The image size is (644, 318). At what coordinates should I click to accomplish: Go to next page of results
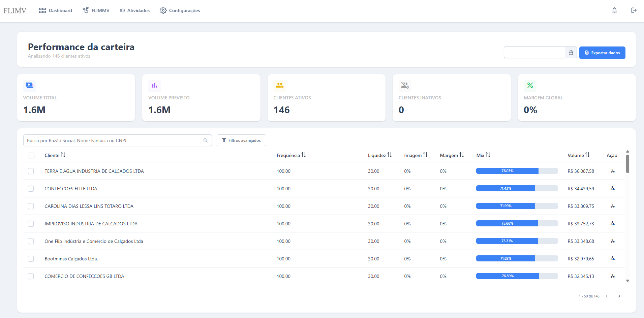(619, 296)
